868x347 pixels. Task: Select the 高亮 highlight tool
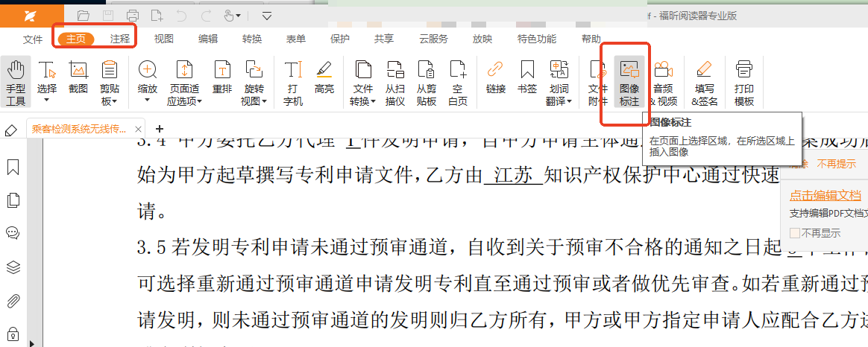(324, 82)
